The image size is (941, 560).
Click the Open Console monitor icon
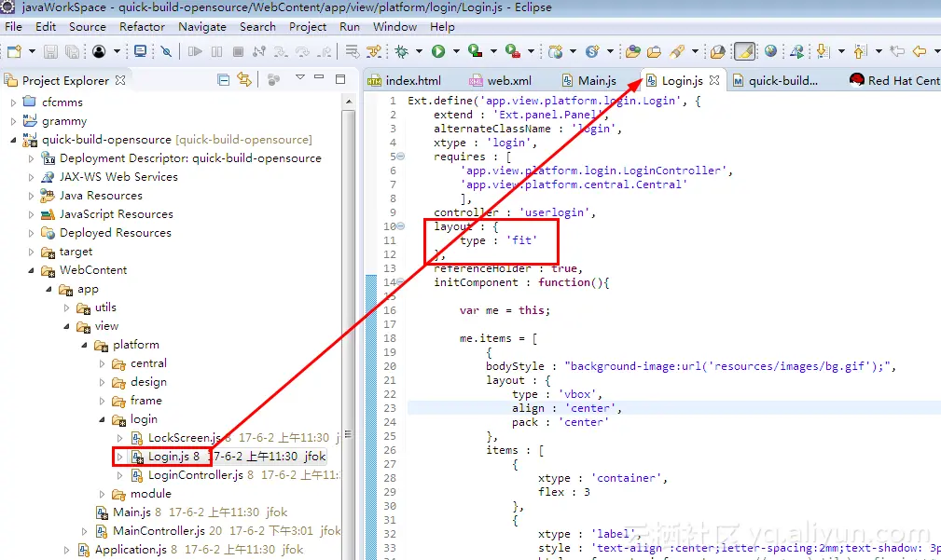141,51
